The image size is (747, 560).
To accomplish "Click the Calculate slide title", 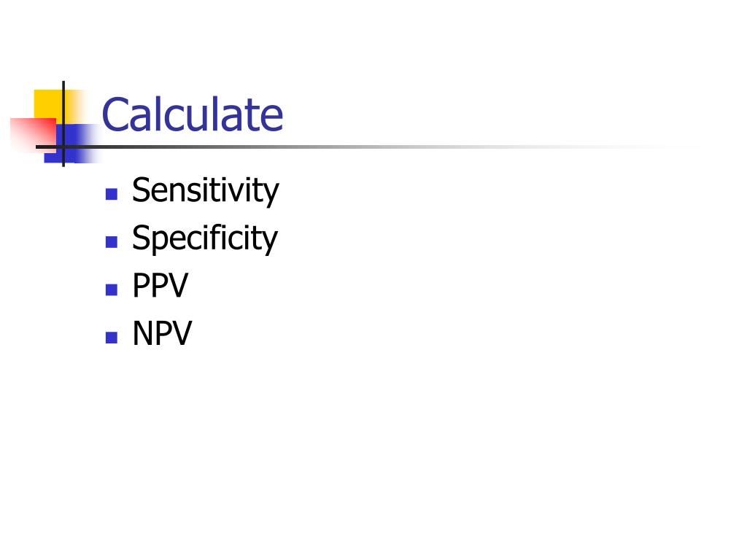I will coord(193,114).
